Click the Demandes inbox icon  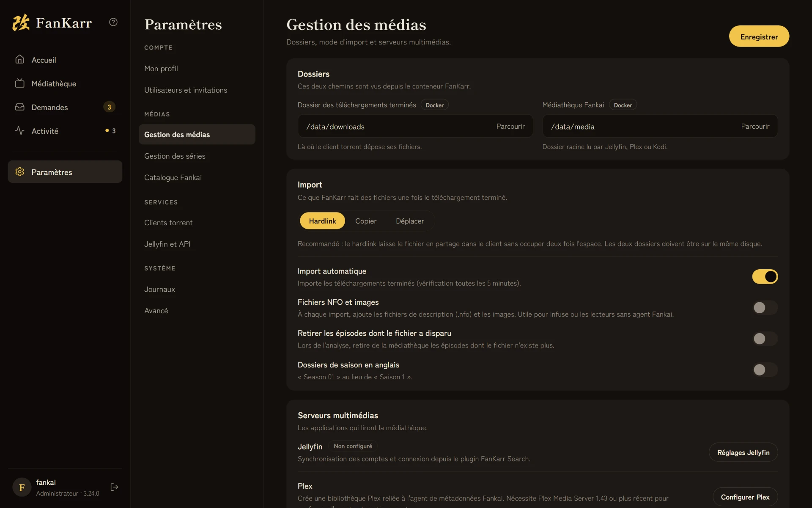(19, 107)
